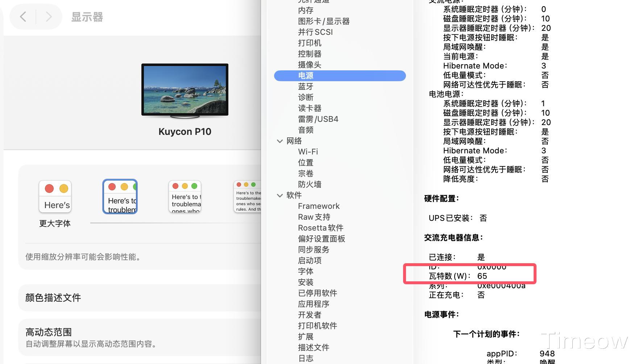Select 内存 in the sidebar
The height and width of the screenshot is (364, 638).
tap(306, 11)
